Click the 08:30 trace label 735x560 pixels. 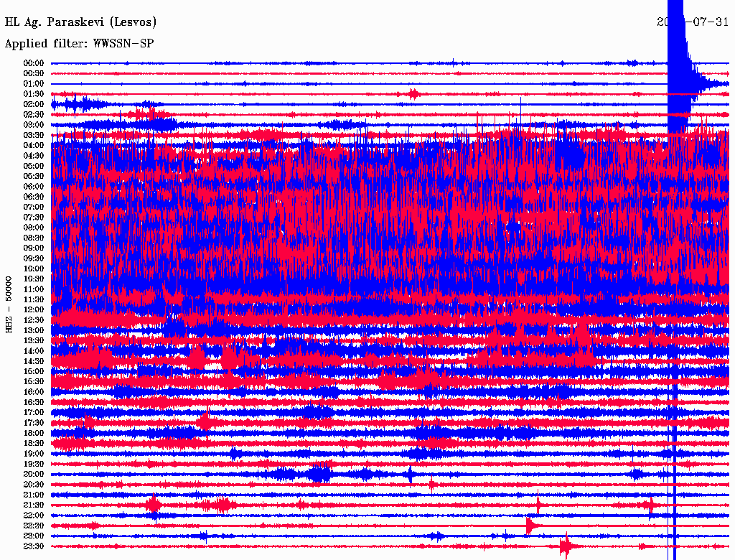coord(34,238)
